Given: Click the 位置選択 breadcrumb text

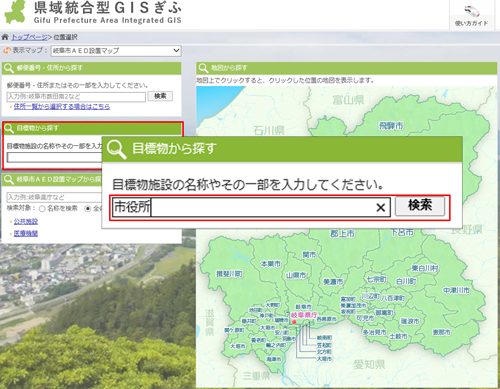Looking at the screenshot, I should pyautogui.click(x=65, y=37).
